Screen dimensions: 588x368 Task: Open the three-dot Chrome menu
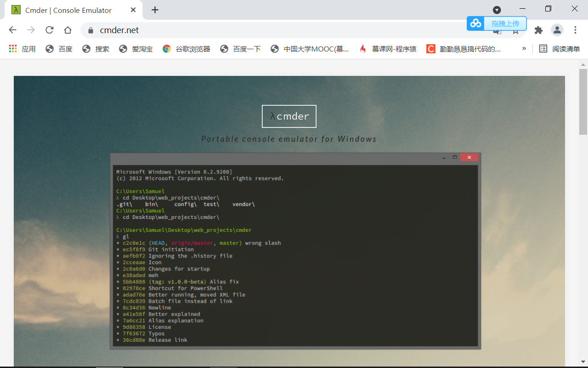(x=575, y=30)
